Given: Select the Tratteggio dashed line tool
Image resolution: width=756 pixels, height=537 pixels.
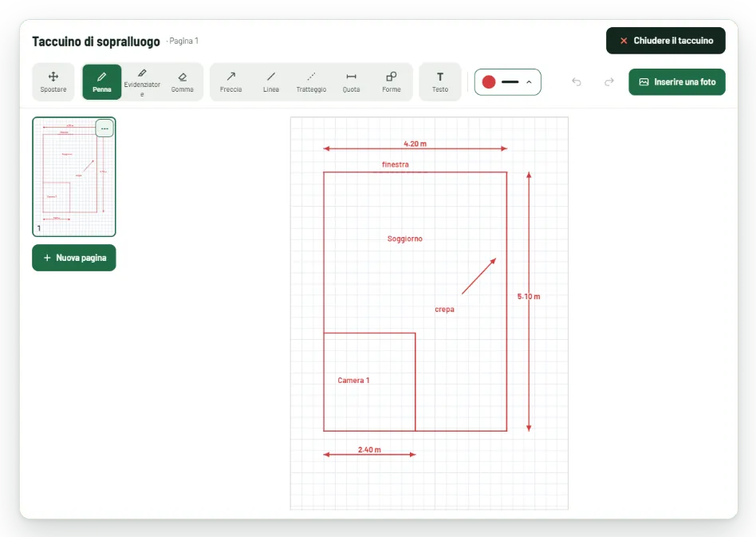Looking at the screenshot, I should pos(311,82).
